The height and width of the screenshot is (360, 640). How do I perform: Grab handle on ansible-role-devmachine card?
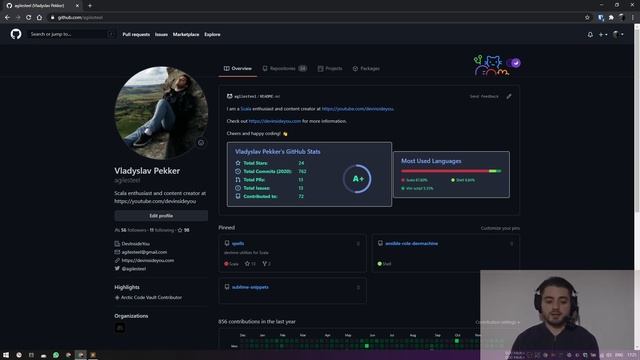pos(511,244)
